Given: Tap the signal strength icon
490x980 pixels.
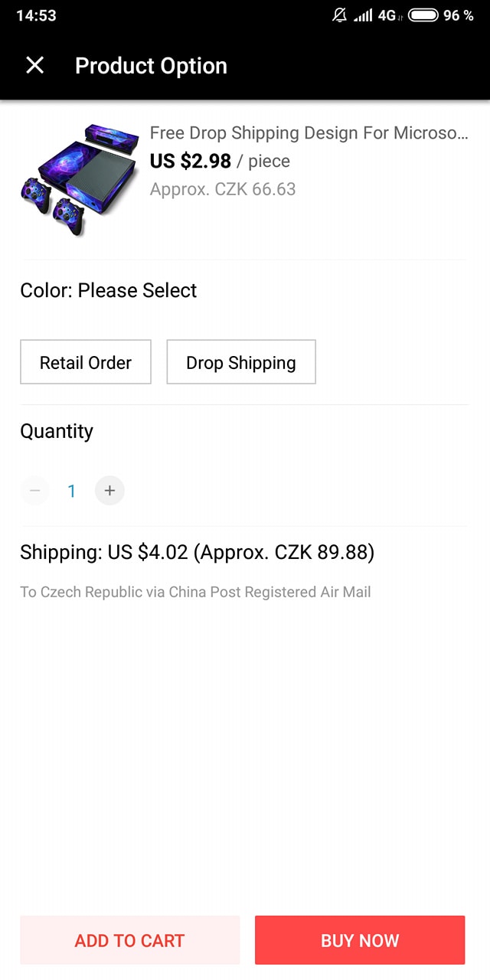Looking at the screenshot, I should tap(363, 15).
